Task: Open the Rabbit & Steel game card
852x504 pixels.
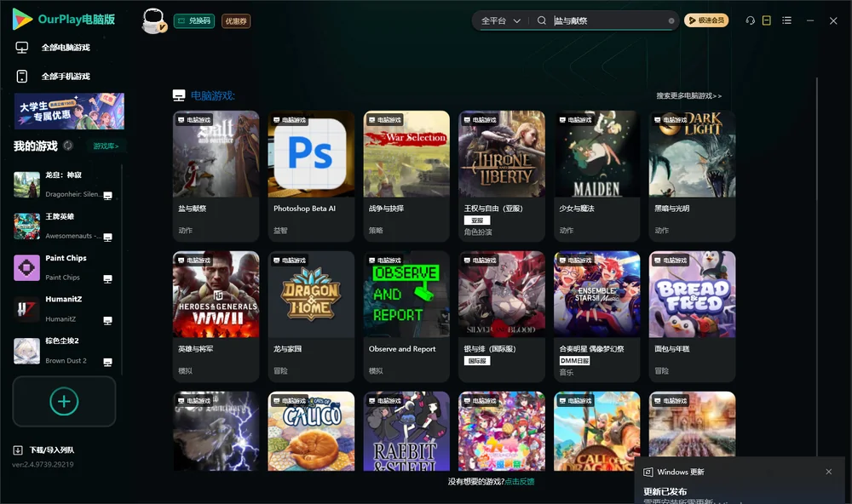Action: (x=406, y=432)
